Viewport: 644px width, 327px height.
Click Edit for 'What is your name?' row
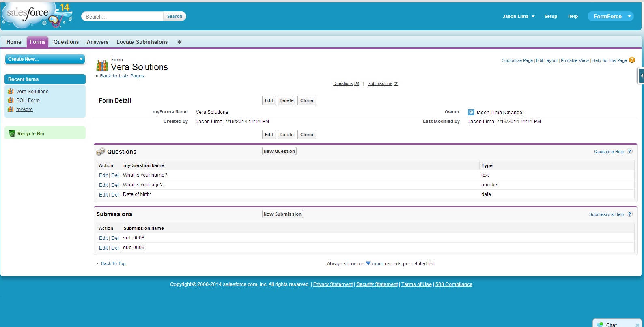pyautogui.click(x=103, y=175)
